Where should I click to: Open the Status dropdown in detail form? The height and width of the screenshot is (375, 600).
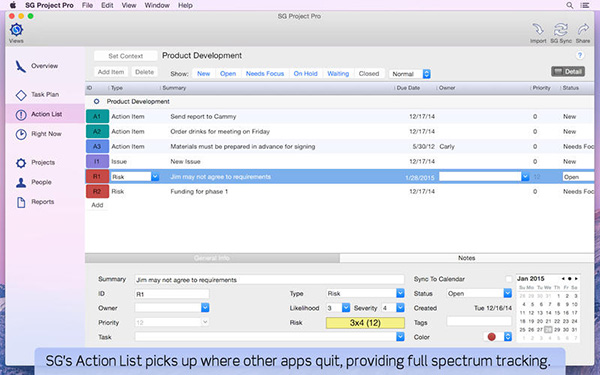[x=508, y=293]
